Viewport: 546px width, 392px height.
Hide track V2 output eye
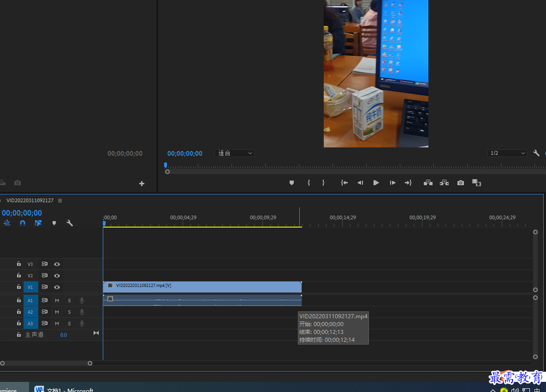tap(57, 276)
